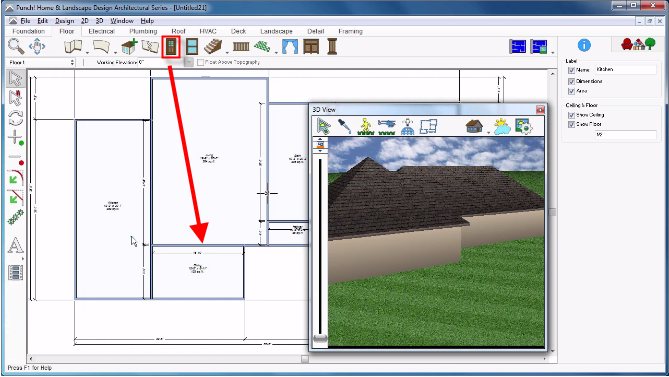The image size is (669, 377).
Task: Pick the selection arrow tool in left toolbar
Action: click(x=15, y=79)
